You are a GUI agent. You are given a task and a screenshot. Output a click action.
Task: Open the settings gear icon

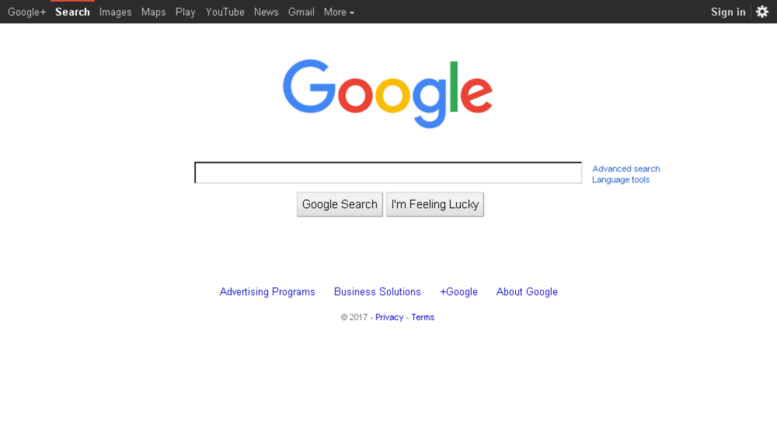pos(762,12)
